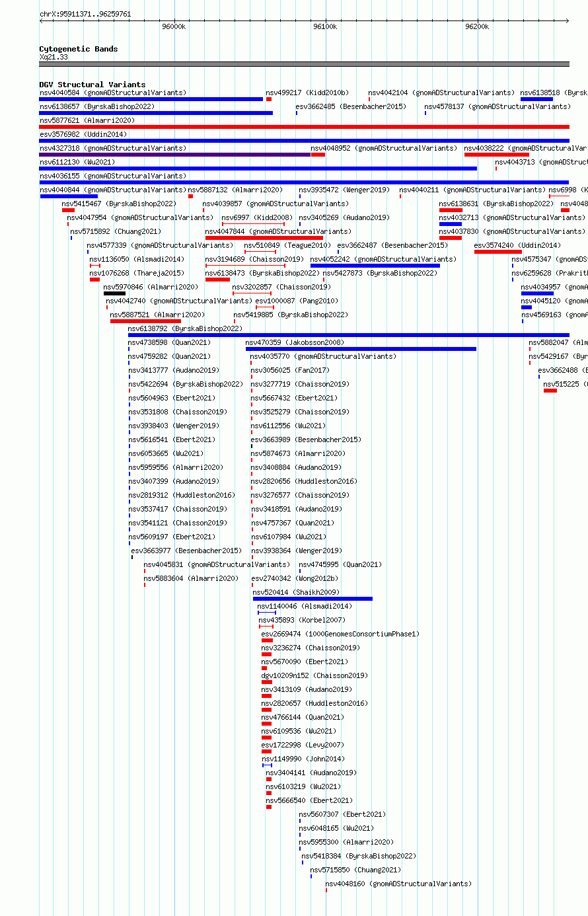This screenshot has width=588, height=916.
Task: Open nsv4036155 variant label
Action: [x=113, y=176]
